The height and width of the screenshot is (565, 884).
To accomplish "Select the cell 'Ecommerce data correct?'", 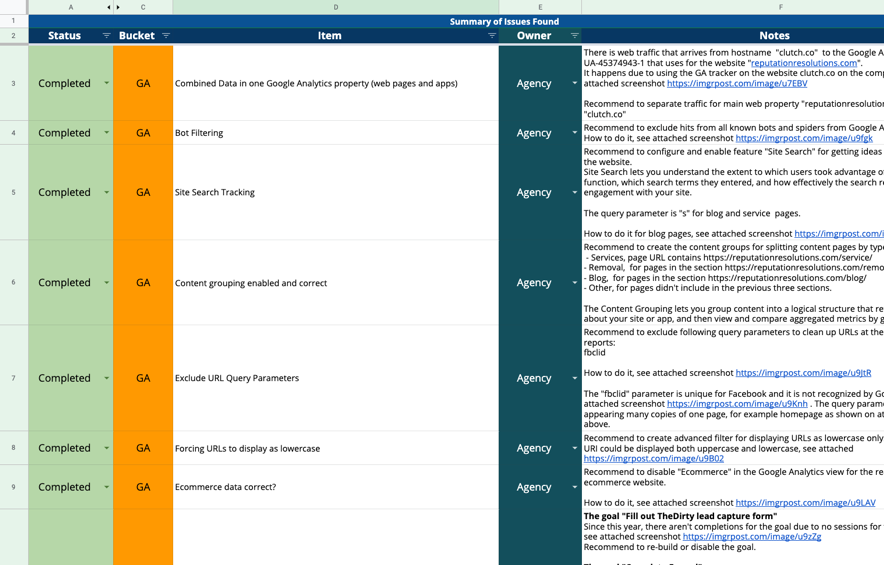I will point(335,487).
